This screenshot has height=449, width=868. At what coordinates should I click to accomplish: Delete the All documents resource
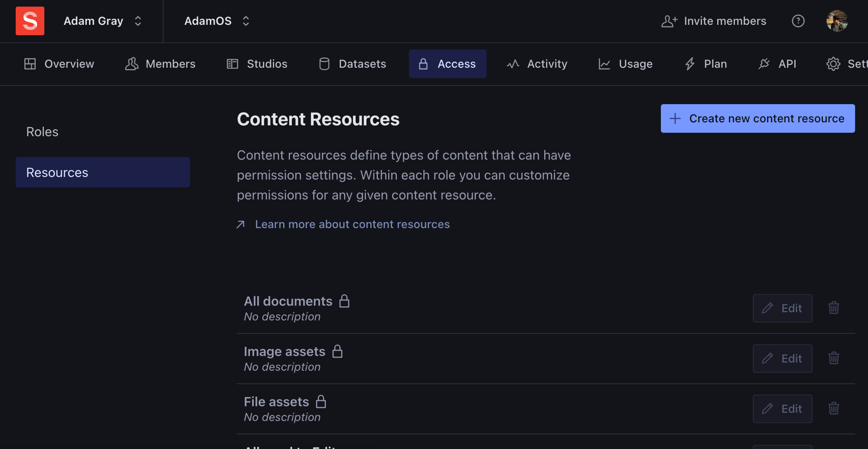833,308
